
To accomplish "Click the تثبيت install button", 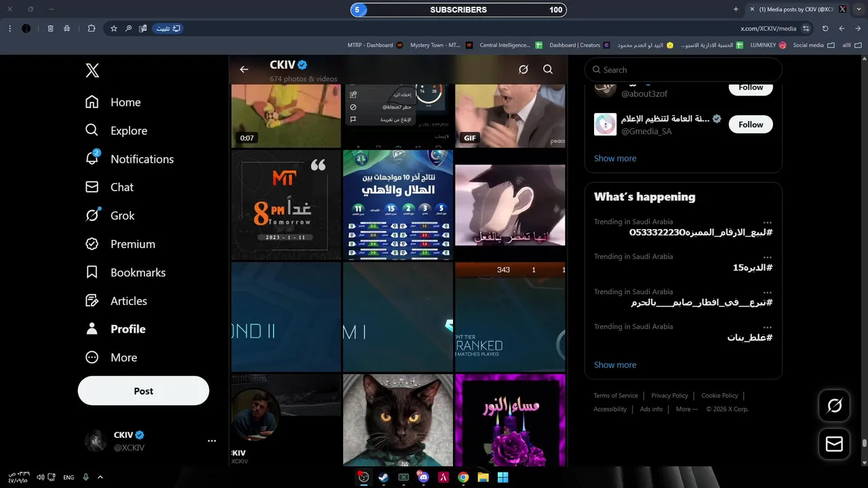I will pos(167,28).
